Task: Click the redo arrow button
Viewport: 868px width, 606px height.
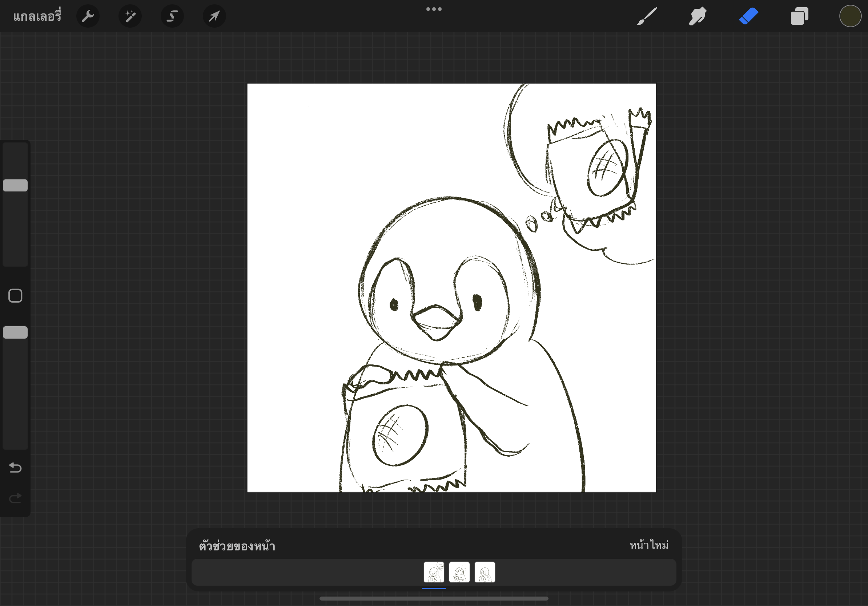Action: (15, 498)
